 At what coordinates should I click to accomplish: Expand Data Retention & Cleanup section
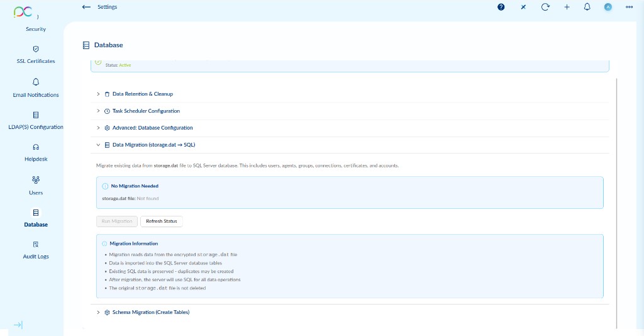pos(142,94)
